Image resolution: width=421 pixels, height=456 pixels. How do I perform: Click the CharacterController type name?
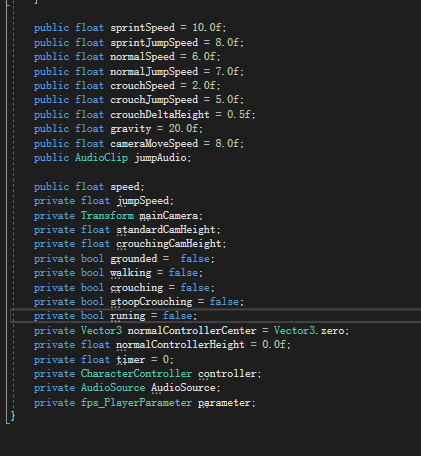click(136, 374)
